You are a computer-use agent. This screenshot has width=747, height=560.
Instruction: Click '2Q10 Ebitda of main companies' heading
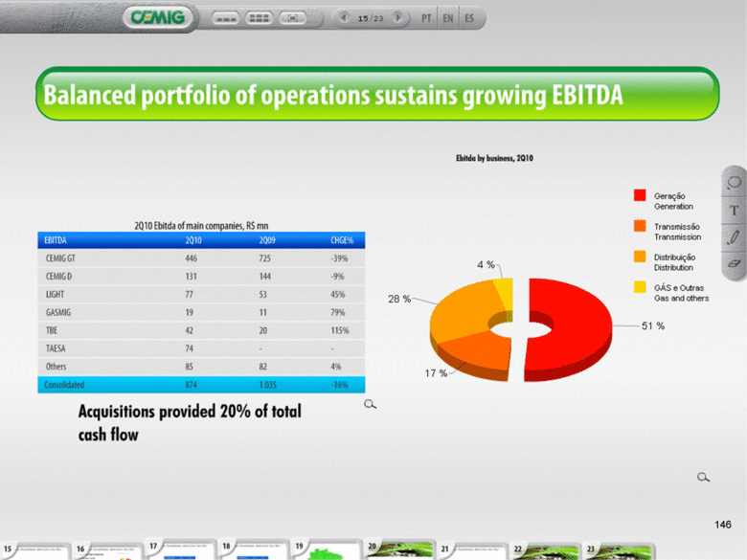tap(201, 226)
